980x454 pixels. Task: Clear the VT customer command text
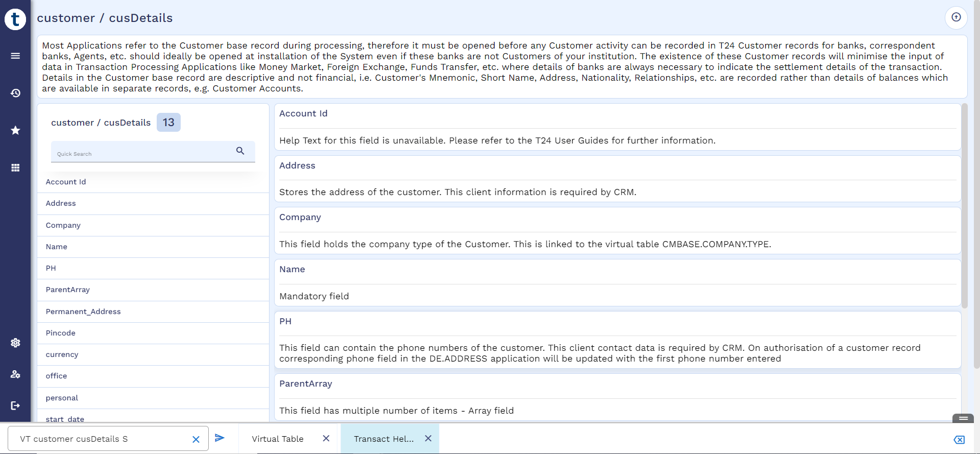pyautogui.click(x=195, y=439)
